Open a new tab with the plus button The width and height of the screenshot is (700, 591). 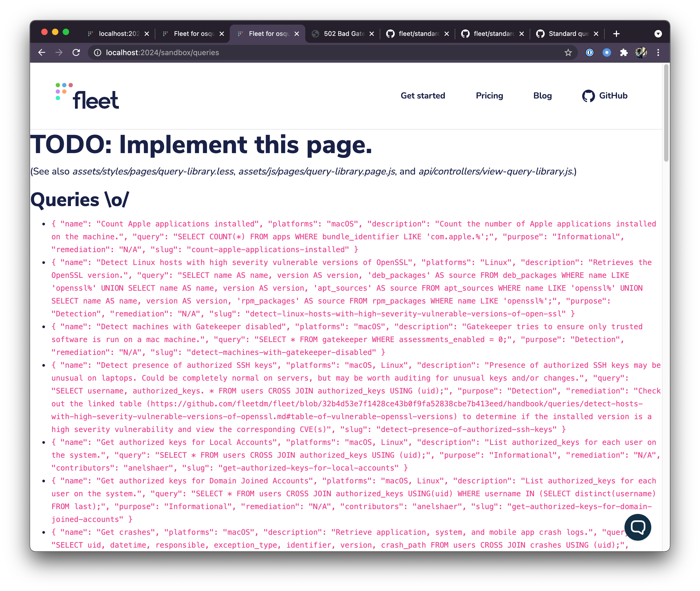(x=616, y=33)
